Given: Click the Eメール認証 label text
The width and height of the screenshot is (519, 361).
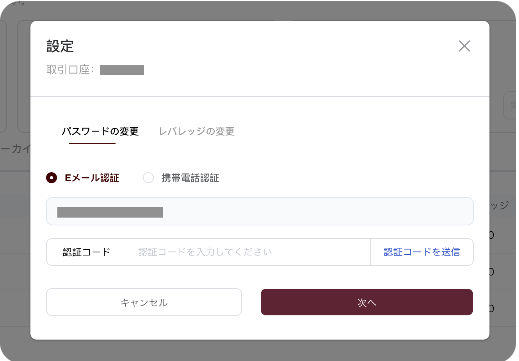Looking at the screenshot, I should [92, 178].
